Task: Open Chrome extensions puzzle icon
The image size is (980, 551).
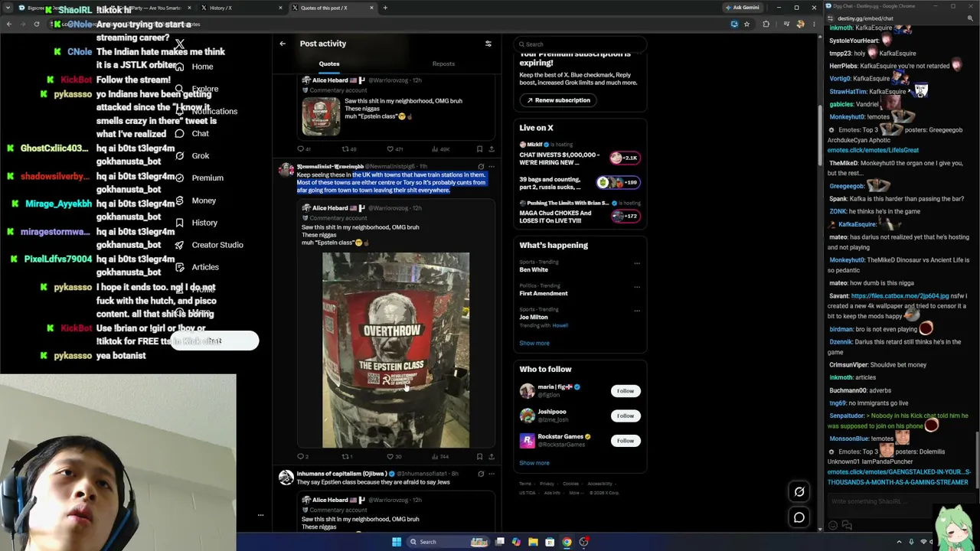Action: click(766, 24)
